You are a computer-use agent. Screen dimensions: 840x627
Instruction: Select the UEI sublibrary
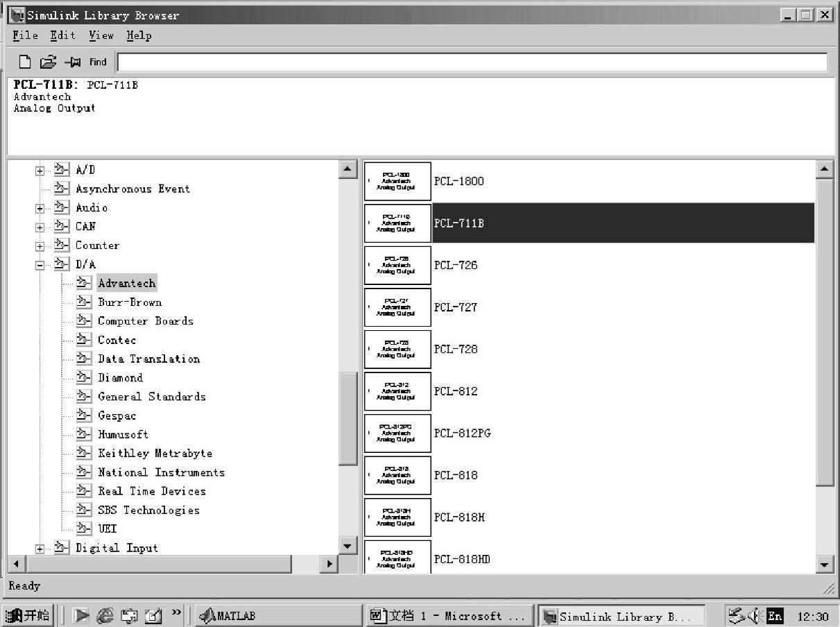point(107,529)
